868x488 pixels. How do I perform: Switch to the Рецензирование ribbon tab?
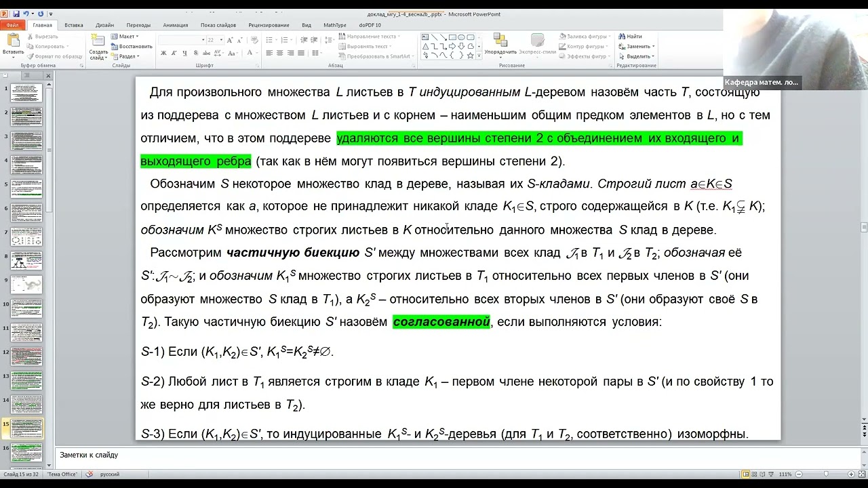(x=269, y=25)
